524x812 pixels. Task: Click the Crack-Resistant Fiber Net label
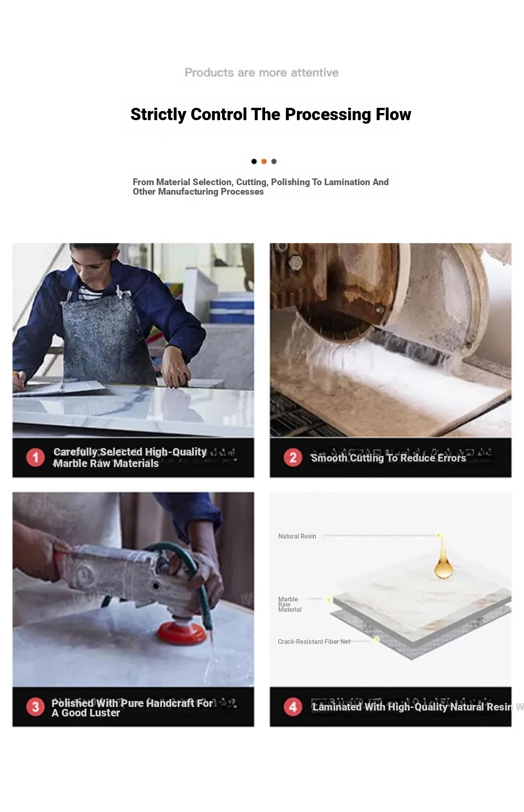[x=314, y=642]
